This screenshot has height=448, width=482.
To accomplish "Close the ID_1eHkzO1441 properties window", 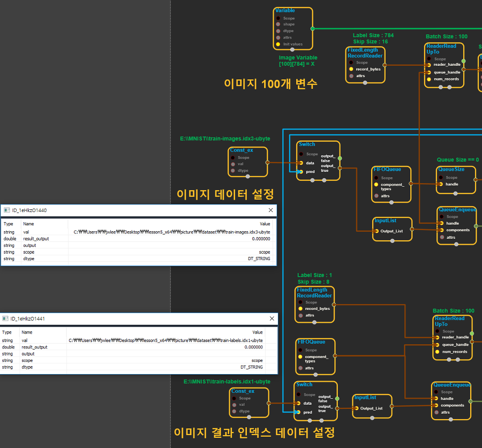I will (270, 319).
